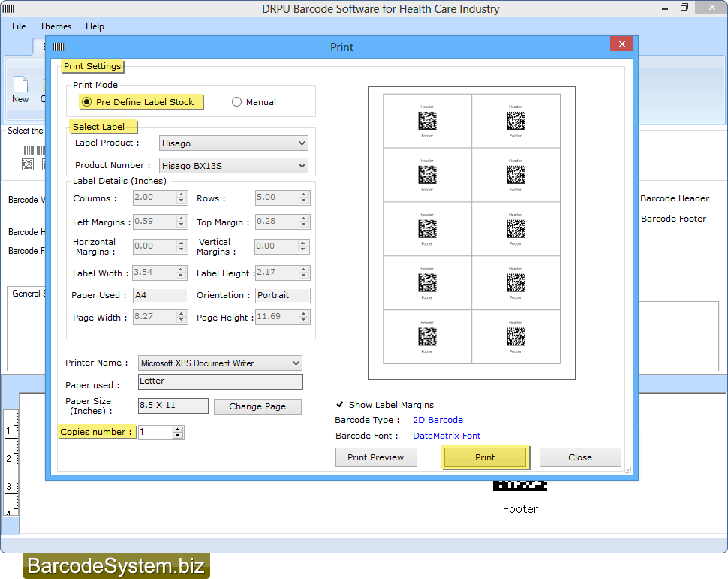Open the Printer Name dropdown
Image resolution: width=728 pixels, height=579 pixels.
(220, 363)
